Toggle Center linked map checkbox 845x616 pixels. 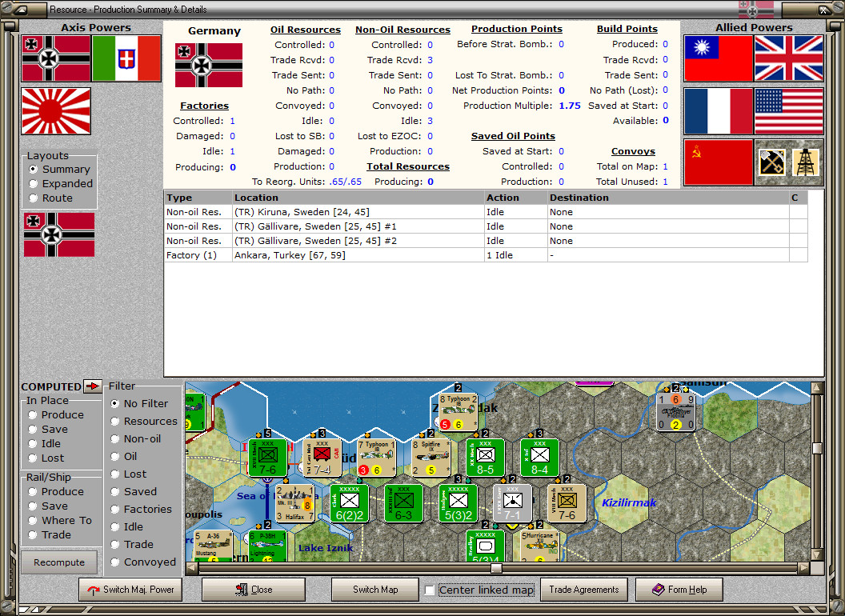tap(430, 590)
